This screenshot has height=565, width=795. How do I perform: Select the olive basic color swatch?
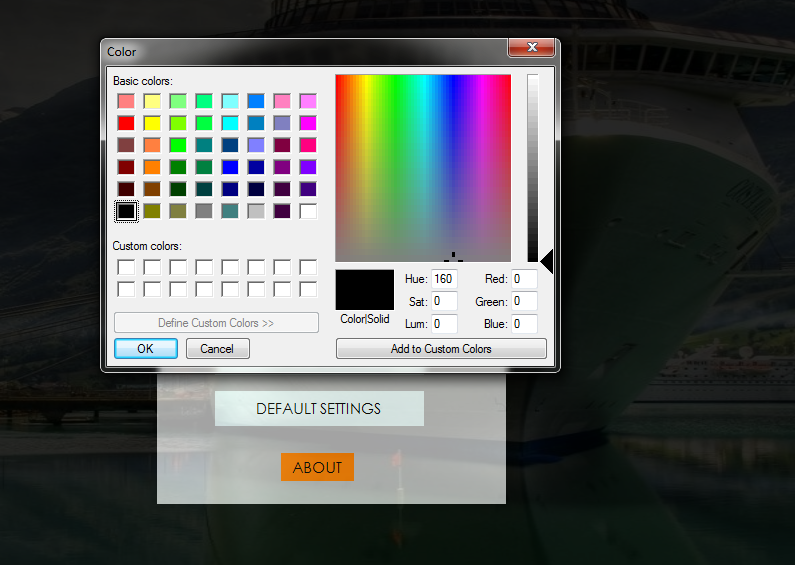point(152,211)
